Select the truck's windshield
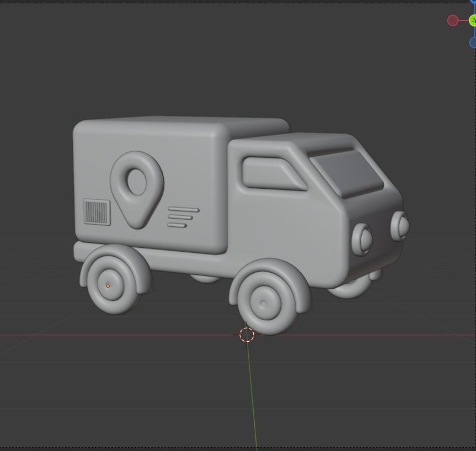Image resolution: width=476 pixels, height=451 pixels. [x=347, y=174]
